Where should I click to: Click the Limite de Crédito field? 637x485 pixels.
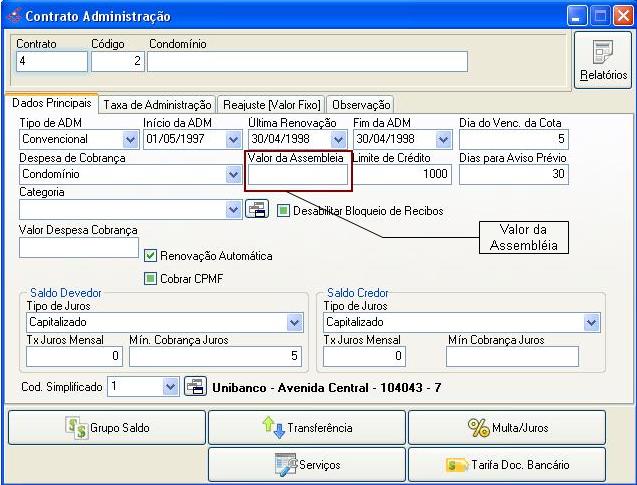403,175
